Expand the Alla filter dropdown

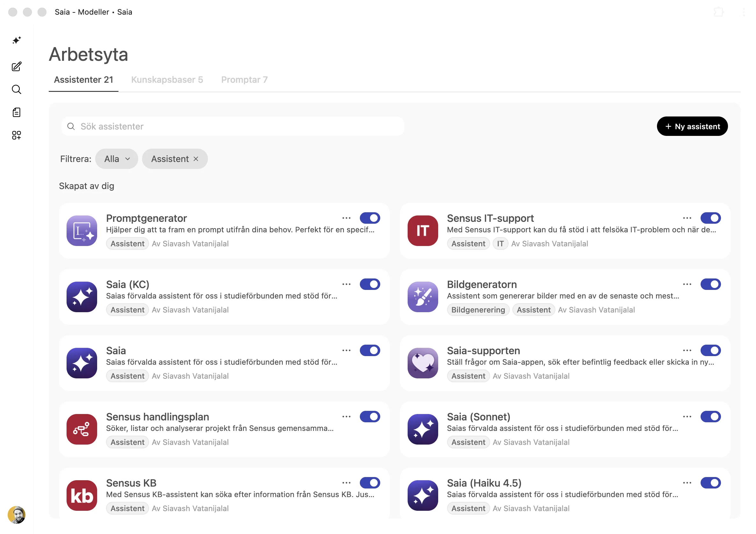click(117, 159)
